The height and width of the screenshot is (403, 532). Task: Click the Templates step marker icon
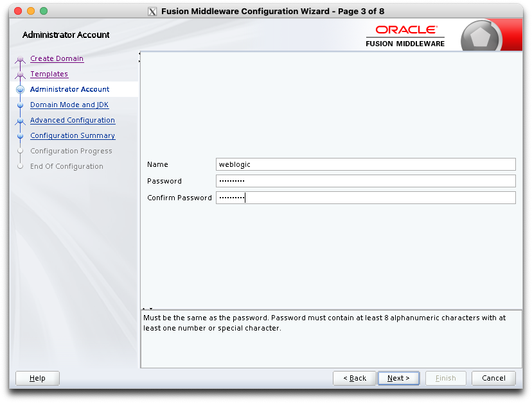pos(20,74)
